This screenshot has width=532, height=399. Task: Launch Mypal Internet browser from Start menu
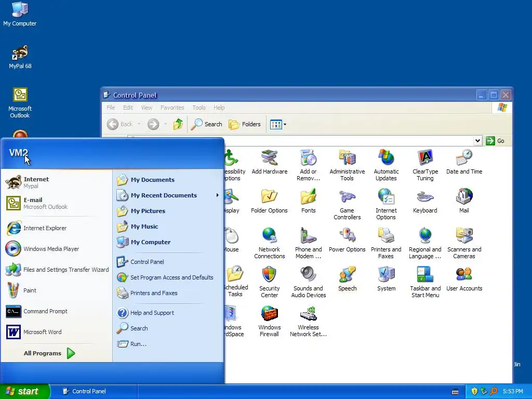click(57, 182)
